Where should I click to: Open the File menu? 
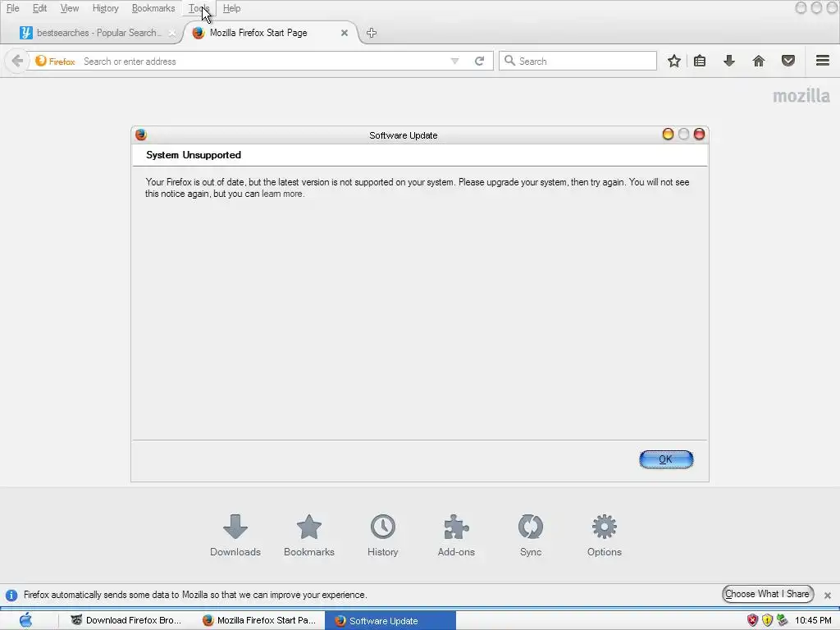[13, 8]
